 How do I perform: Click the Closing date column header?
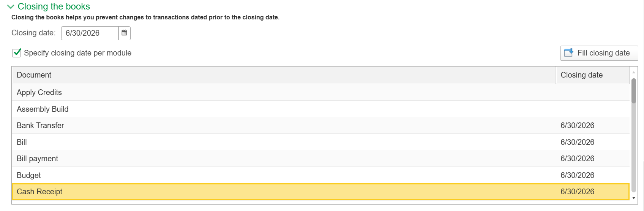click(x=593, y=75)
